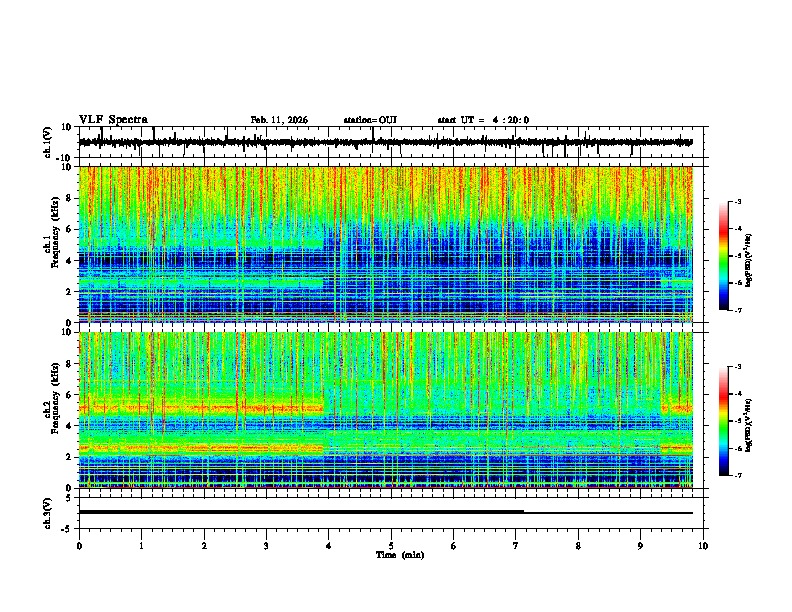Screen dimensions: 792x612
Task: Click time-axis tick label "3"
Action: [266, 546]
